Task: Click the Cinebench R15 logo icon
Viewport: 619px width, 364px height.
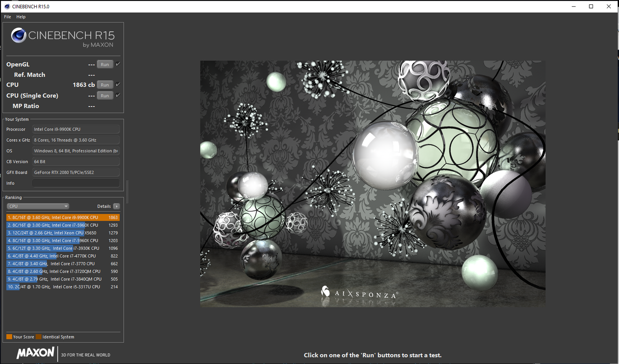Action: coord(19,35)
